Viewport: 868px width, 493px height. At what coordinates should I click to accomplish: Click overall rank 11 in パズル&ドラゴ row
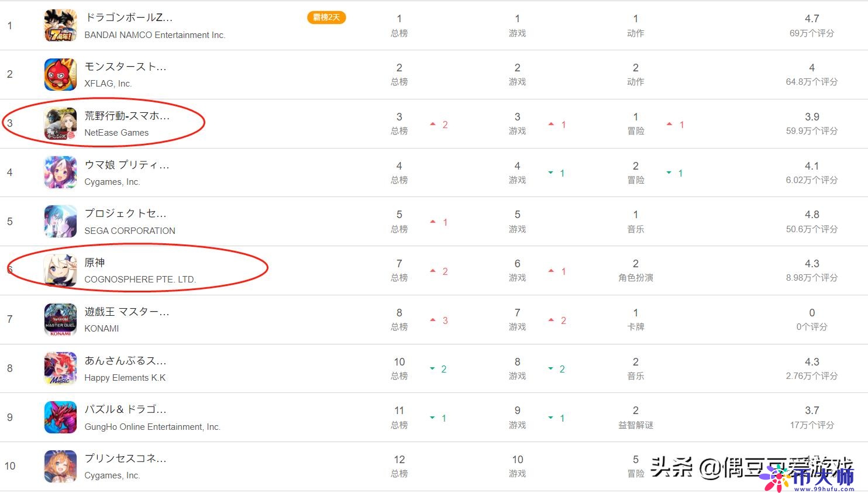click(x=399, y=411)
